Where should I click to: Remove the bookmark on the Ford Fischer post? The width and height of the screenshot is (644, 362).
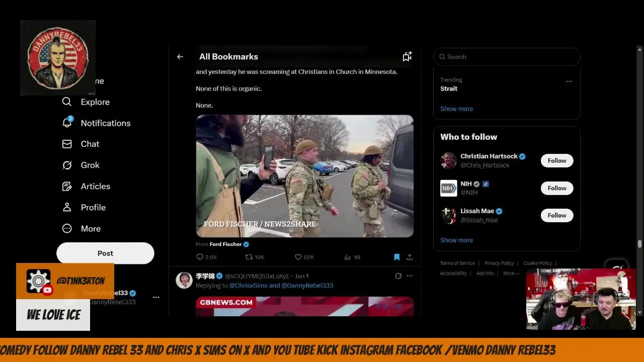[396, 257]
